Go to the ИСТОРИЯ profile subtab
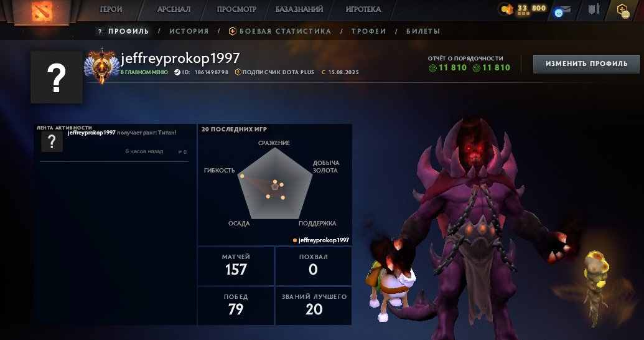Screen dimensions: 644x340 click(189, 31)
